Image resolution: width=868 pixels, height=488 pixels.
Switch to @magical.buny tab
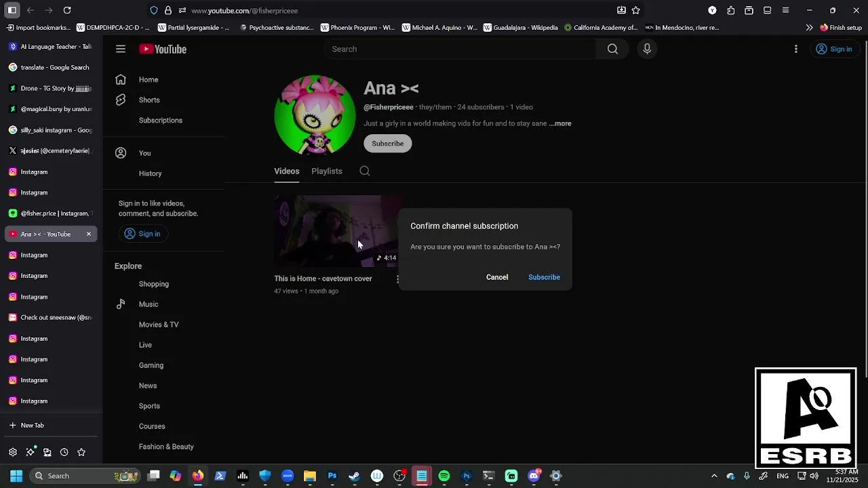pos(51,109)
